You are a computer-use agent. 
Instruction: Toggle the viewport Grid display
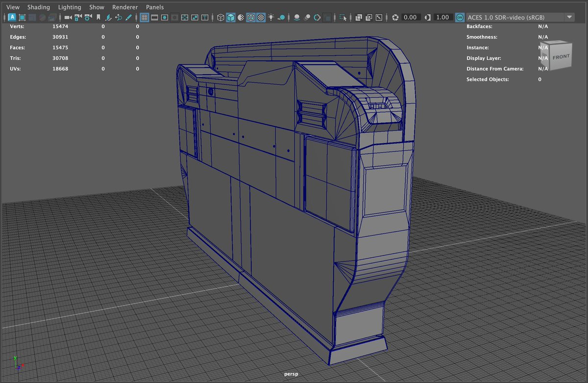click(145, 17)
